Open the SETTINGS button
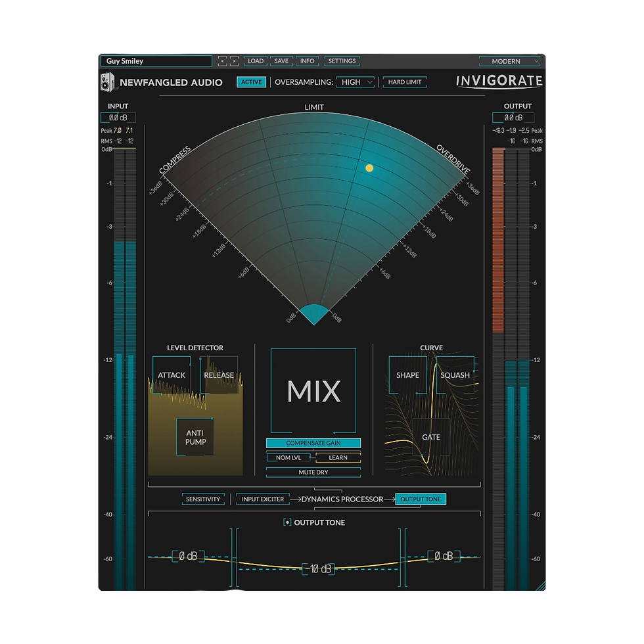This screenshot has height=644, width=644. pyautogui.click(x=342, y=60)
